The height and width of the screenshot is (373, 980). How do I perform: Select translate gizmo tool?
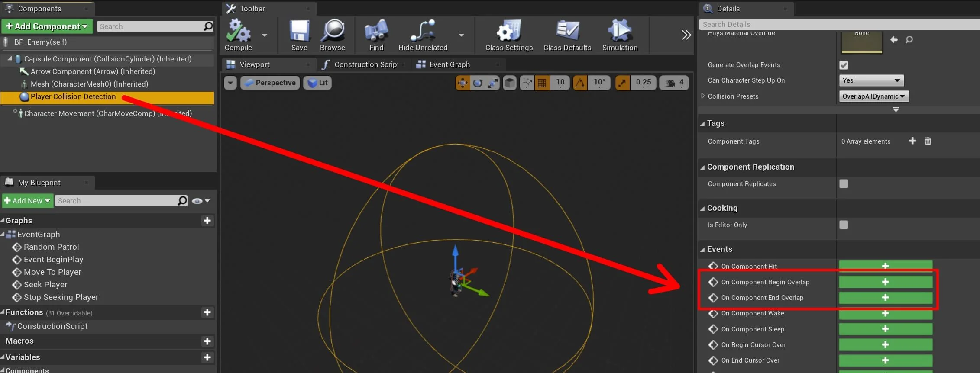point(463,83)
